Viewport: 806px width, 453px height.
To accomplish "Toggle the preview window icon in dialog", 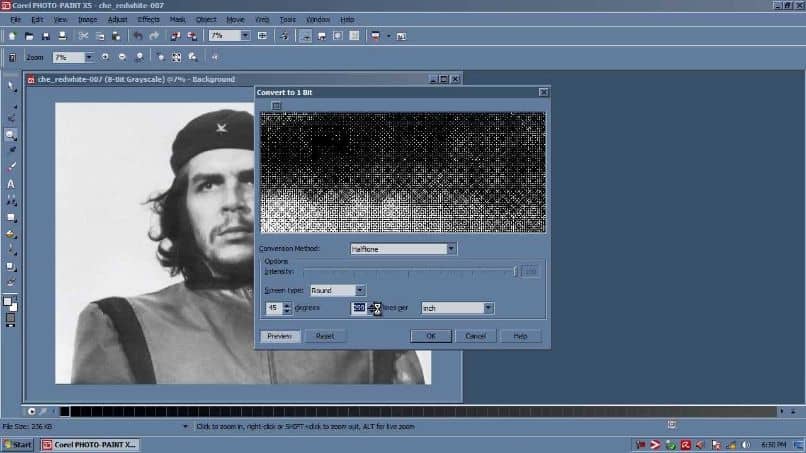I will [277, 106].
